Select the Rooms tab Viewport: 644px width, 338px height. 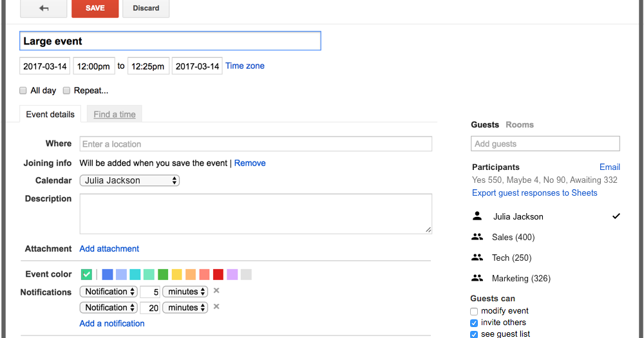520,124
